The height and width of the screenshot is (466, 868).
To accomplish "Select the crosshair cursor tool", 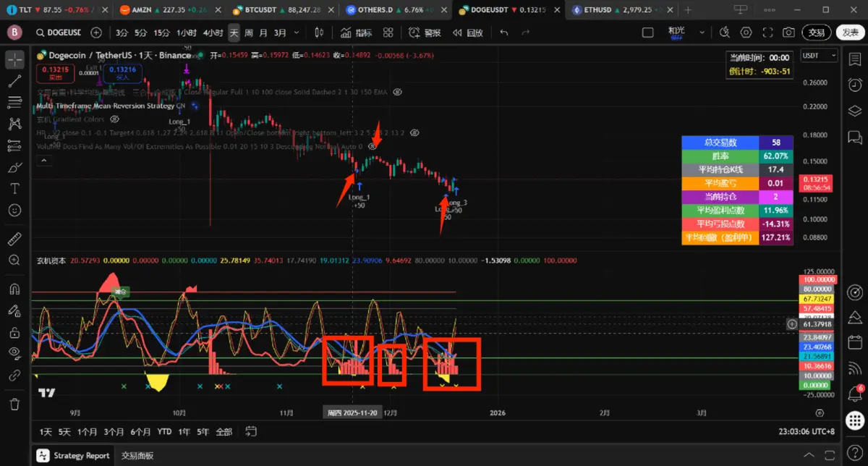I will [14, 59].
